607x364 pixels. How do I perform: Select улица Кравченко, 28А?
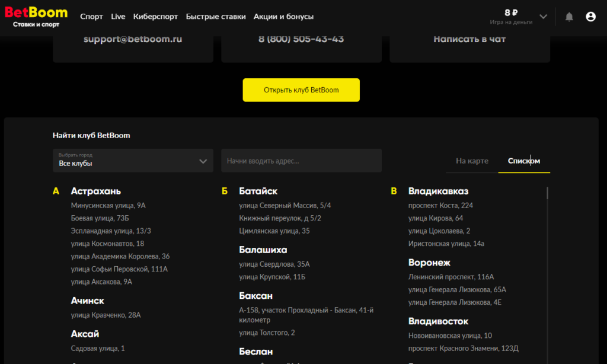(x=106, y=315)
